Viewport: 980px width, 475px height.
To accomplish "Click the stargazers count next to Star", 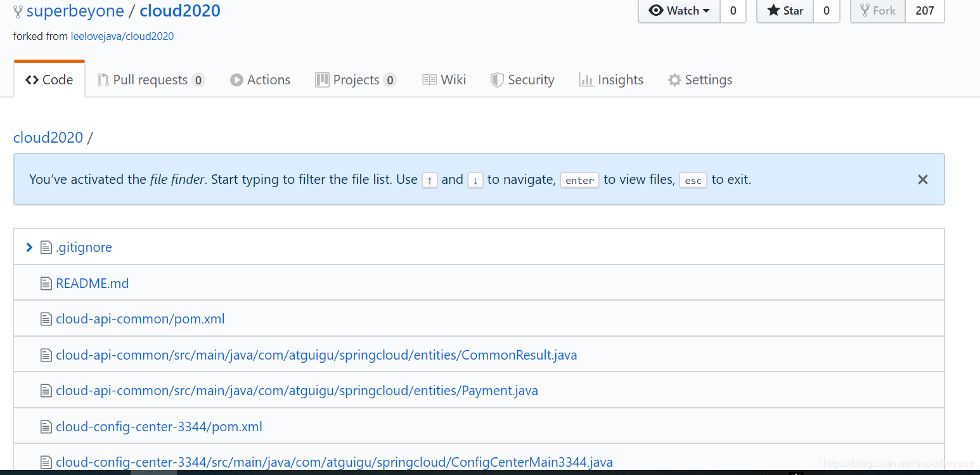I will click(827, 11).
